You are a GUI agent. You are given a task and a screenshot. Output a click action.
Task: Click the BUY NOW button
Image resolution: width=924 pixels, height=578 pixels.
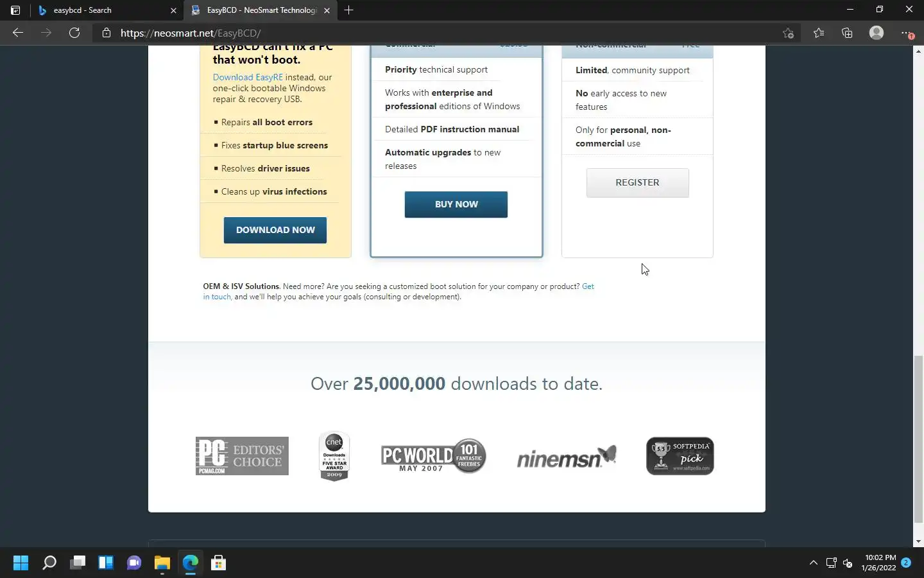[456, 204]
